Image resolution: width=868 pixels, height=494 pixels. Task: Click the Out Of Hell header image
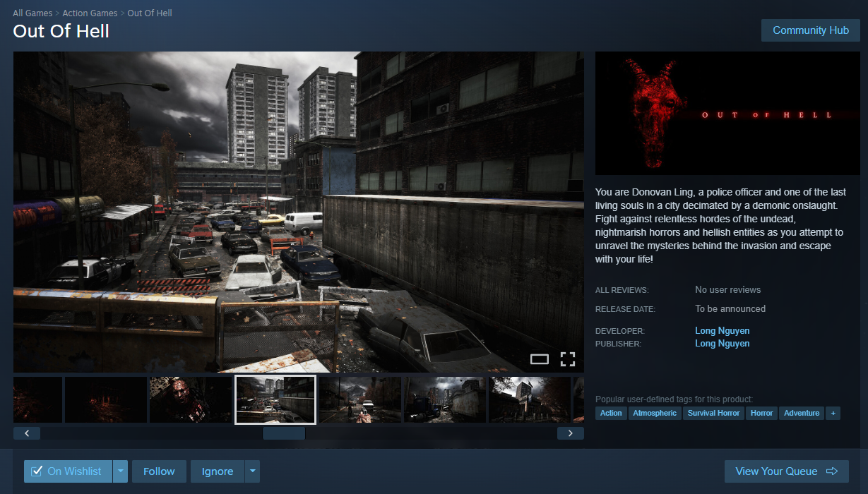728,113
